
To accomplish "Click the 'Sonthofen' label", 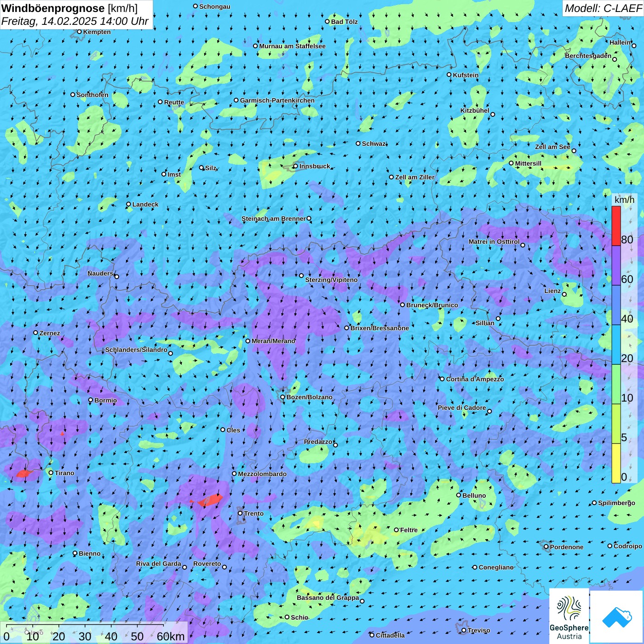I will click(92, 95).
